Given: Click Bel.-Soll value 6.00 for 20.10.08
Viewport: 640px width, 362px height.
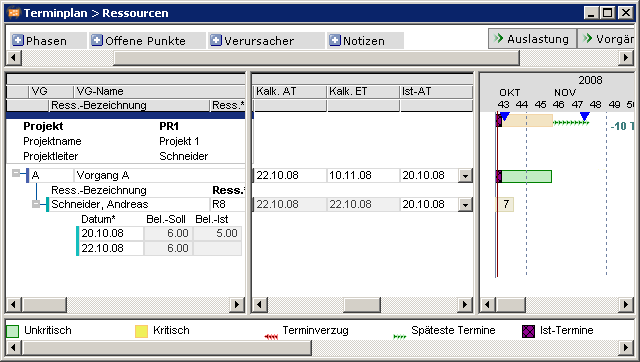Looking at the screenshot, I should (x=168, y=233).
